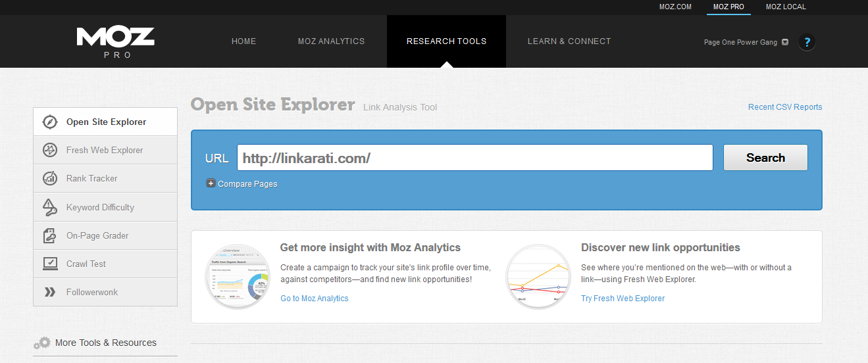The image size is (868, 363).
Task: Open the Fresh Web Explorer sidebar label
Action: click(105, 150)
